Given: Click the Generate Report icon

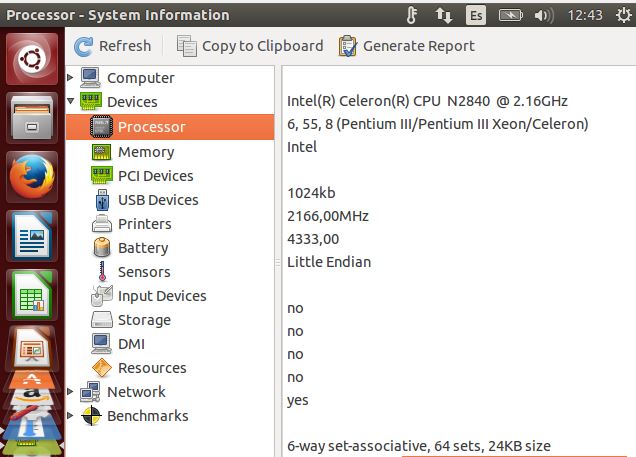Looking at the screenshot, I should 348,46.
